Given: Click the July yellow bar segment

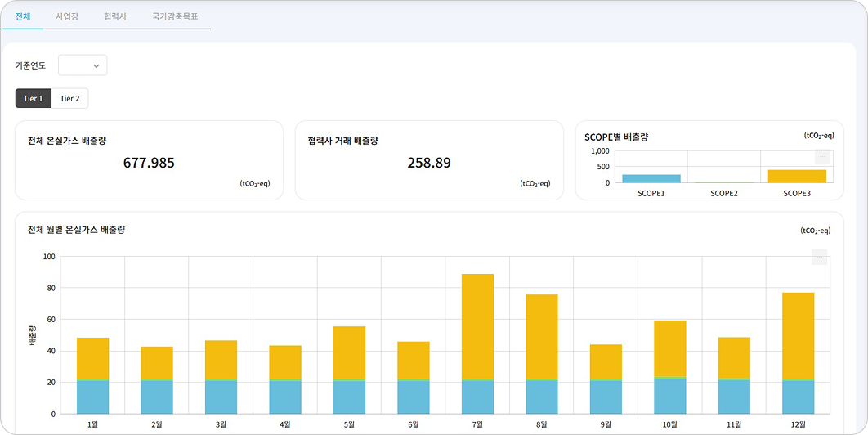Looking at the screenshot, I should [477, 326].
